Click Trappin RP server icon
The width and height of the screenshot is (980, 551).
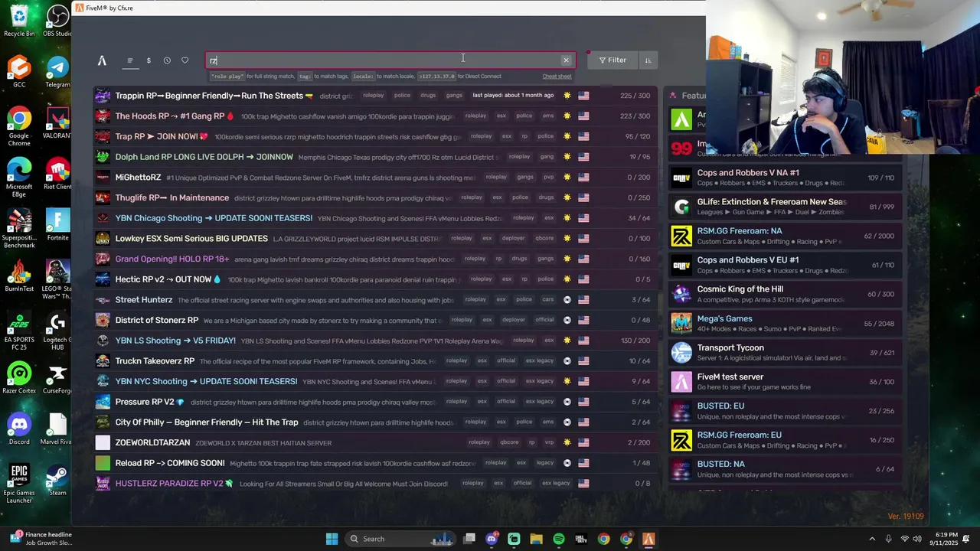(103, 96)
